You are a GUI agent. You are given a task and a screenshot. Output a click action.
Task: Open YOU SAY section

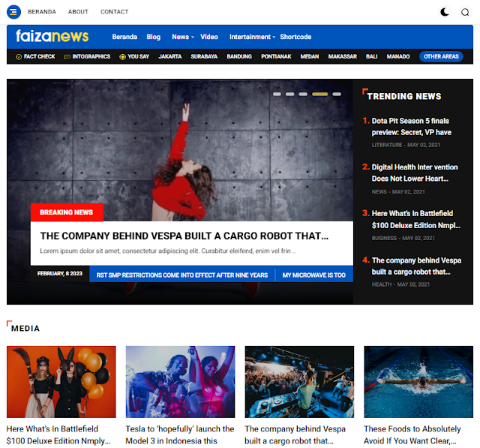pos(138,56)
